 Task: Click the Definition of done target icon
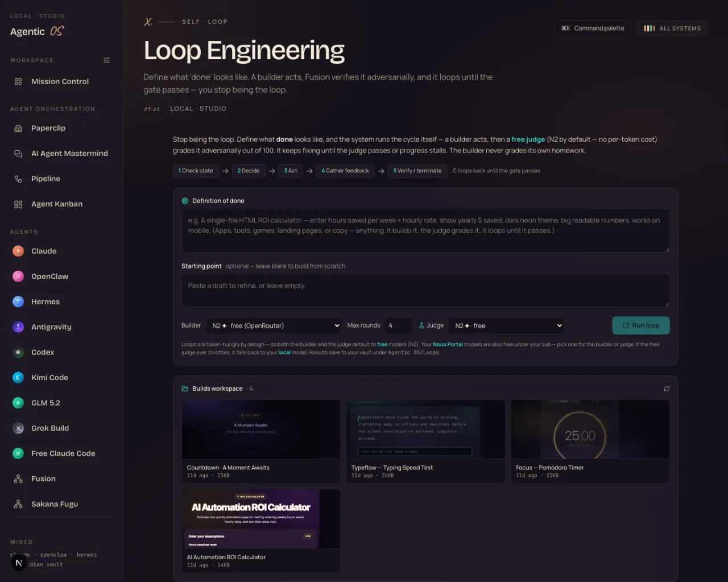coord(185,201)
